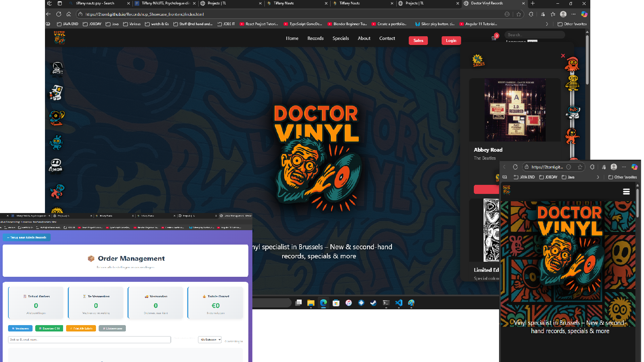Click the order search field 'Zoek op ID'
Viewport: 644px width, 362px height.
(89, 340)
